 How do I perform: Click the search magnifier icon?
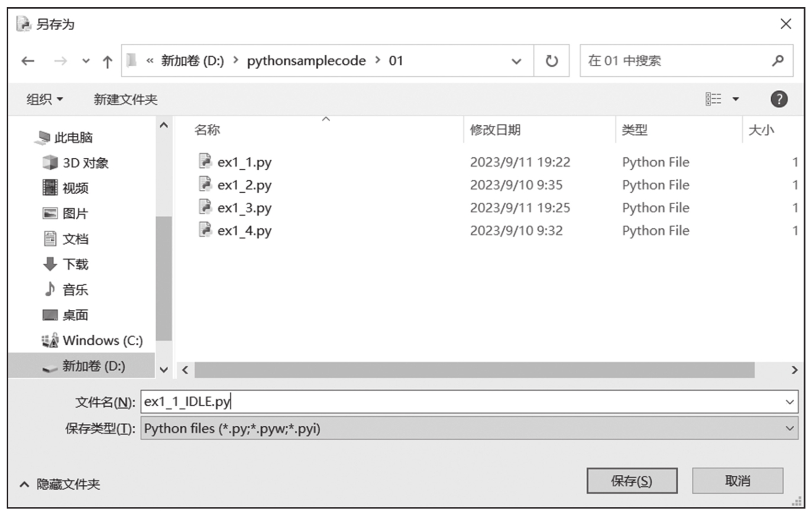[x=778, y=61]
